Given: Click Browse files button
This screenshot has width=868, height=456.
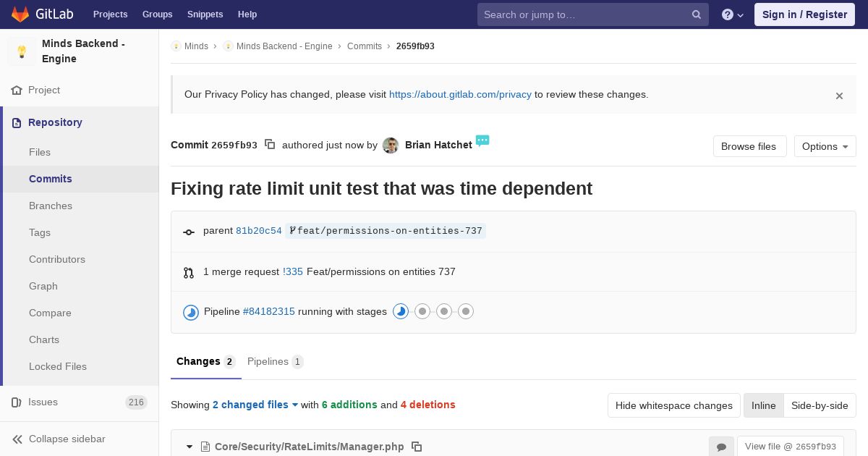Looking at the screenshot, I should click(x=749, y=146).
